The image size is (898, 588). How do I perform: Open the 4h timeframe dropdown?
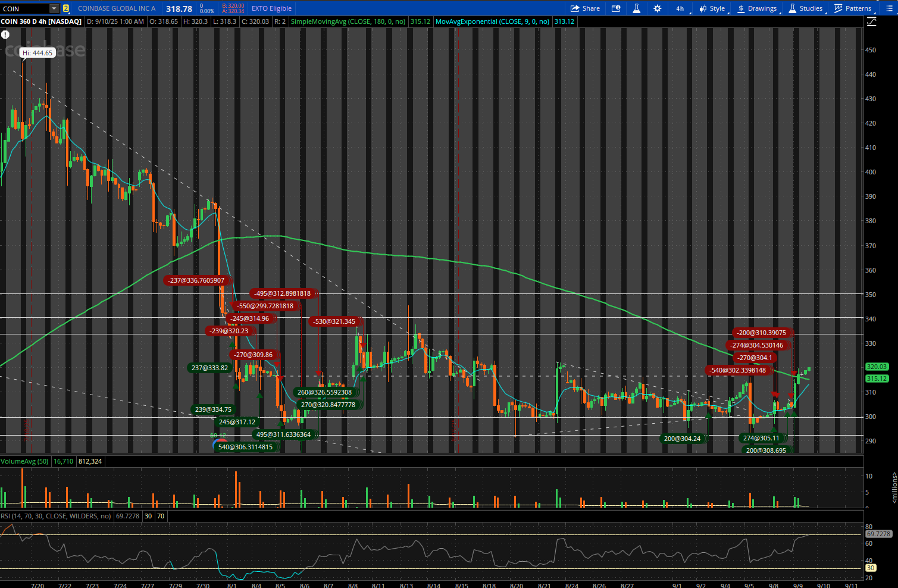pyautogui.click(x=680, y=8)
